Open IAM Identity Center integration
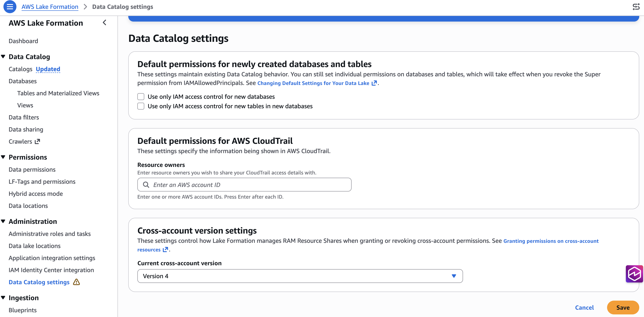Screen dimensions: 644x317 coord(51,270)
